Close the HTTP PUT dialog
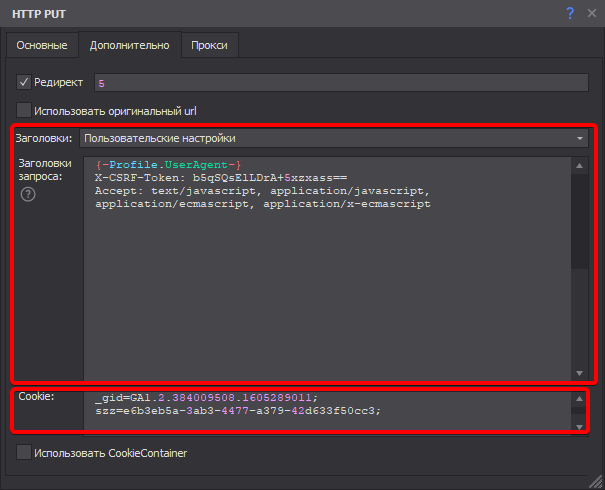 tap(592, 13)
